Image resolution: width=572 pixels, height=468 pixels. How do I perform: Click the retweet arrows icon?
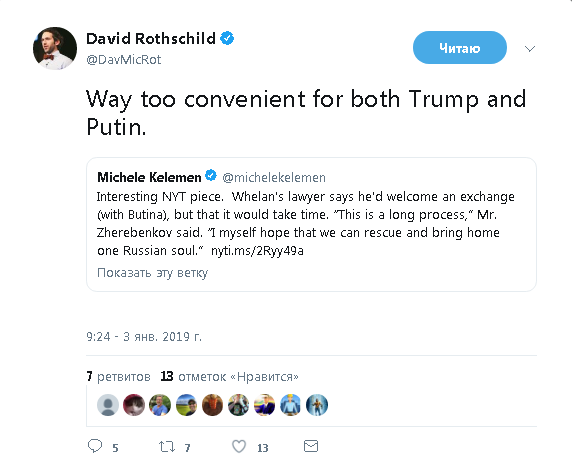click(x=167, y=446)
